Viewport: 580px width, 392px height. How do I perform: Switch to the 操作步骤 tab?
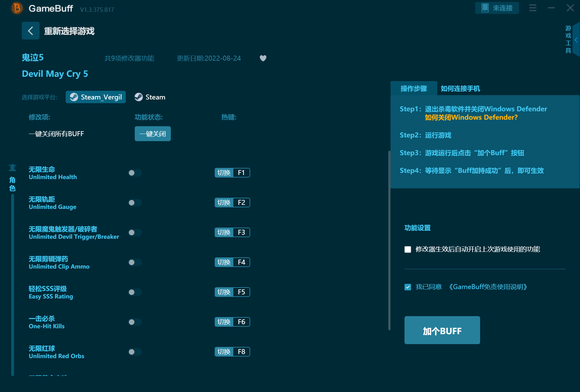(414, 89)
